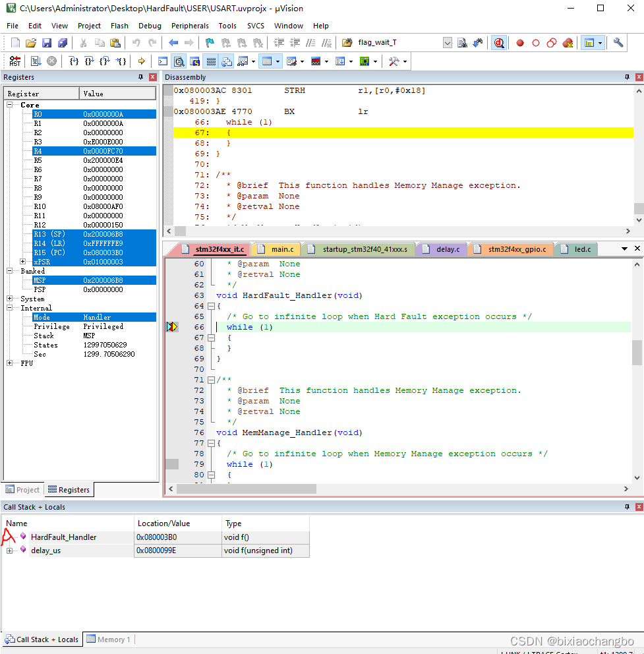Switch to startup_stm32f40_41xxx.s tab
The height and width of the screenshot is (654, 644).
[x=359, y=249]
